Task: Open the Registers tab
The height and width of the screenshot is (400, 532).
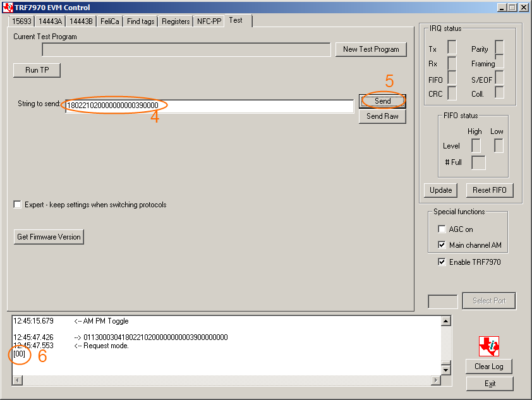Action: click(176, 21)
